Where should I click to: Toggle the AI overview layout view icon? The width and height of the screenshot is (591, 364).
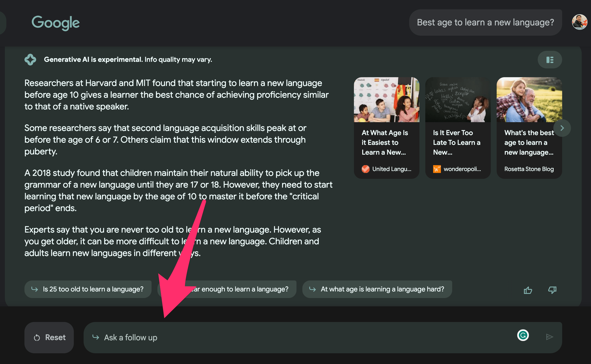(x=550, y=60)
